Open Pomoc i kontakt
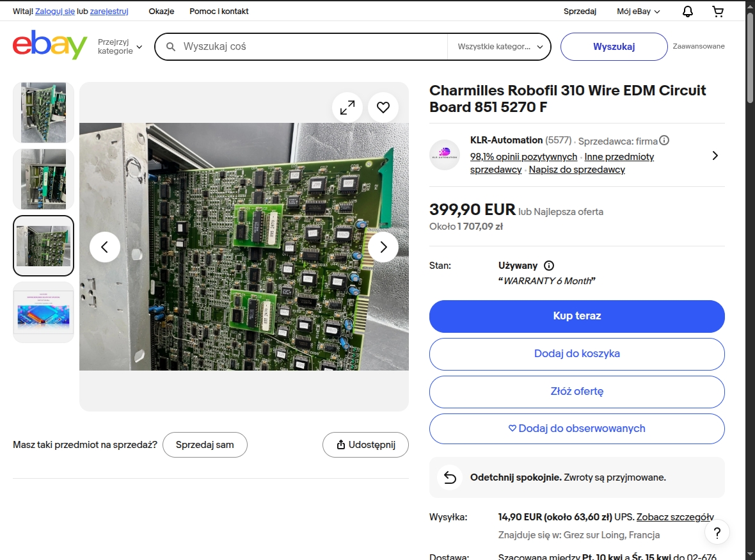The image size is (755, 560). coord(219,12)
